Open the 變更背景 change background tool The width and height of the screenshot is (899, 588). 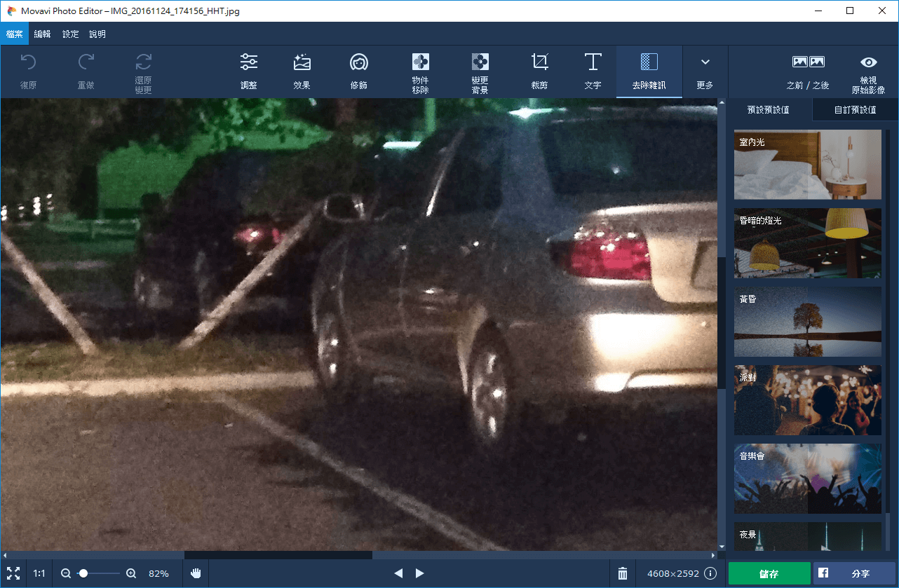(x=480, y=72)
